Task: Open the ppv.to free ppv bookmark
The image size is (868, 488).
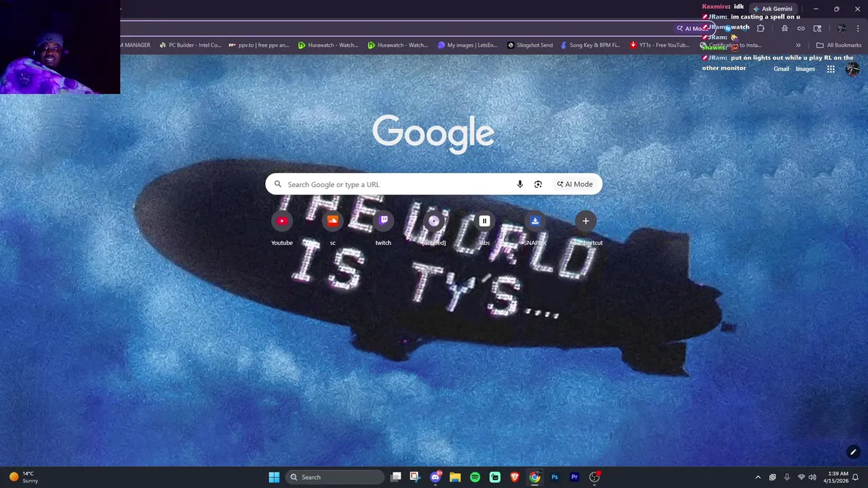Action: click(x=258, y=45)
